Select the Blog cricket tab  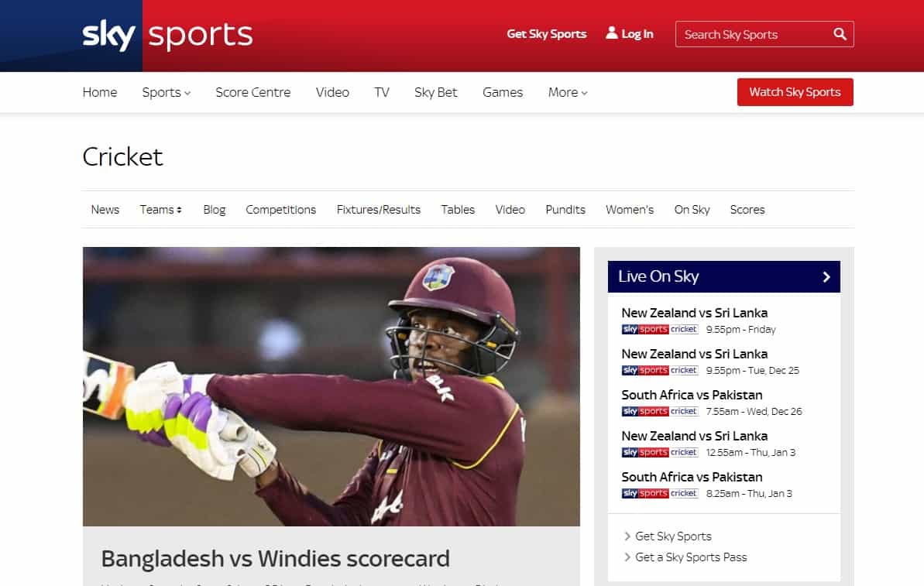pyautogui.click(x=215, y=210)
